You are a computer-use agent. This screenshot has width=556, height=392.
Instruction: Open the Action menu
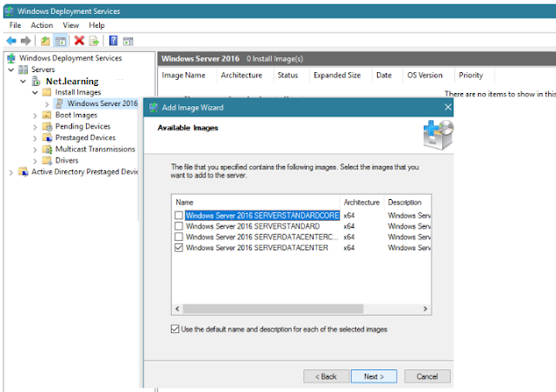[x=42, y=25]
